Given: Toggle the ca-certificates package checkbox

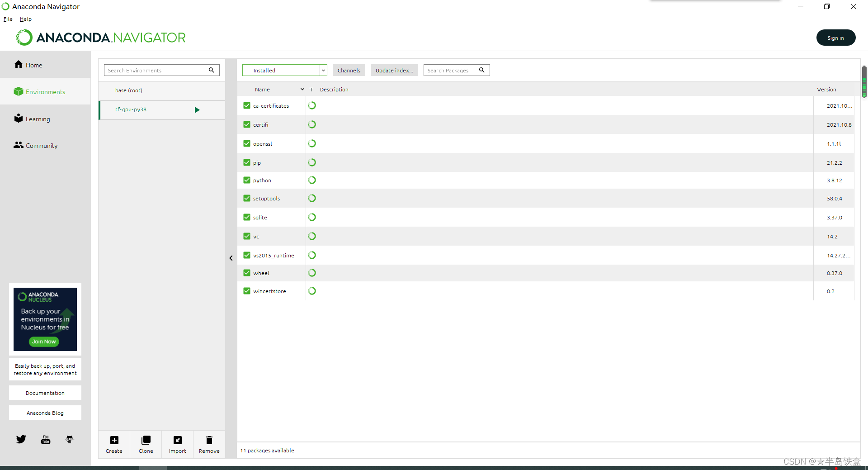Looking at the screenshot, I should (247, 105).
